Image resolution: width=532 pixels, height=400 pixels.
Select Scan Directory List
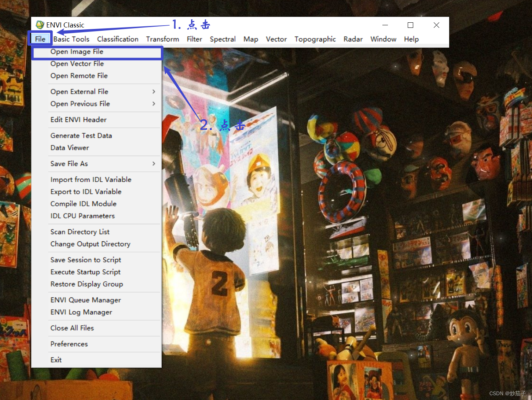pyautogui.click(x=97, y=232)
